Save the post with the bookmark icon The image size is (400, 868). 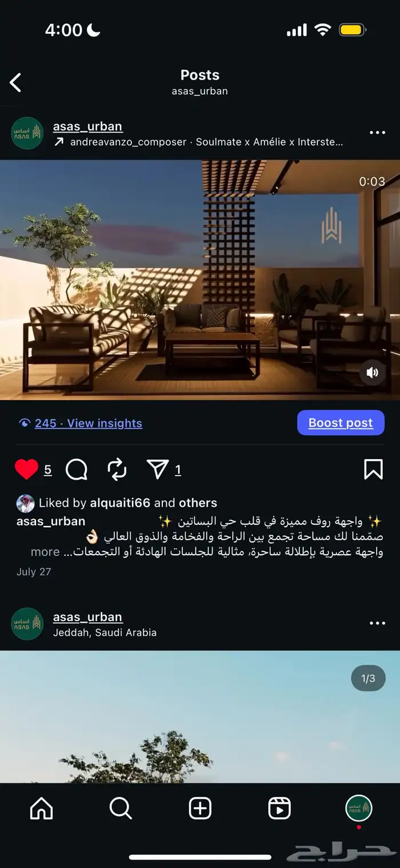coord(373,469)
